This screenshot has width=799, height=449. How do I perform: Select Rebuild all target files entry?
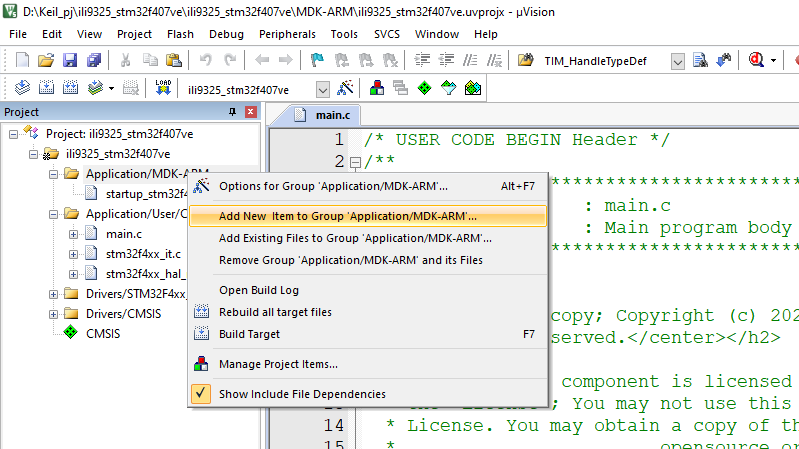(x=367, y=312)
